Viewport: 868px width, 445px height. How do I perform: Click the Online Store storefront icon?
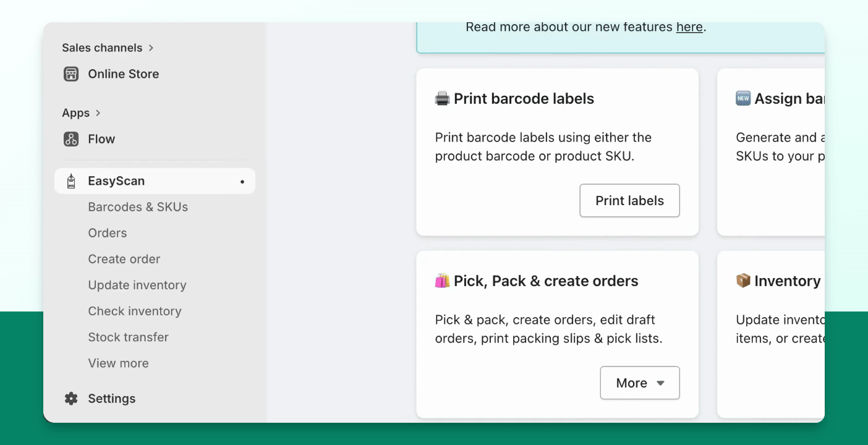pos(71,74)
